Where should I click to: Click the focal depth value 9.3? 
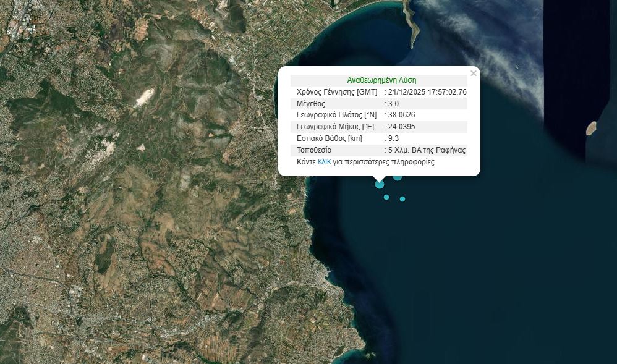point(393,138)
